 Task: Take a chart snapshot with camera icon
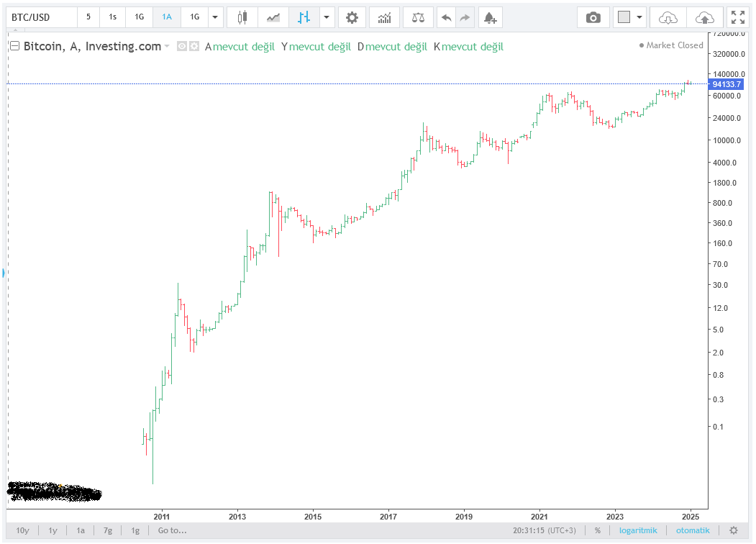pyautogui.click(x=593, y=17)
